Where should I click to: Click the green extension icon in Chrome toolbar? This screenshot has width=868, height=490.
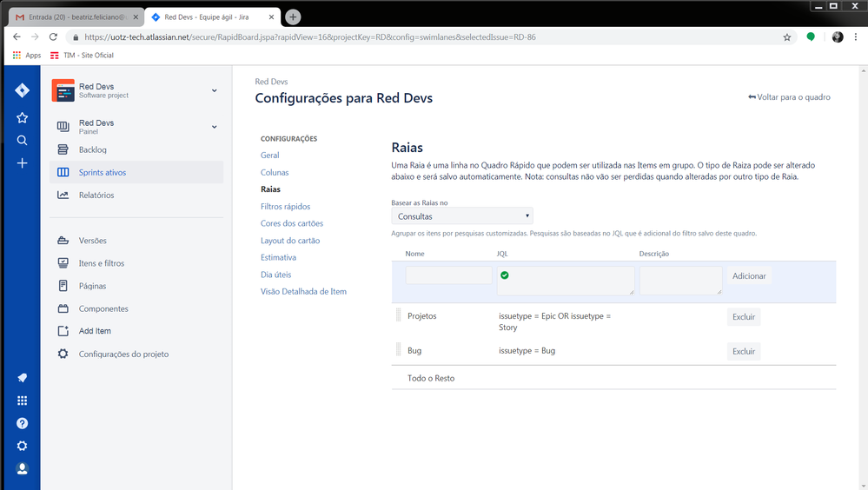click(x=811, y=37)
